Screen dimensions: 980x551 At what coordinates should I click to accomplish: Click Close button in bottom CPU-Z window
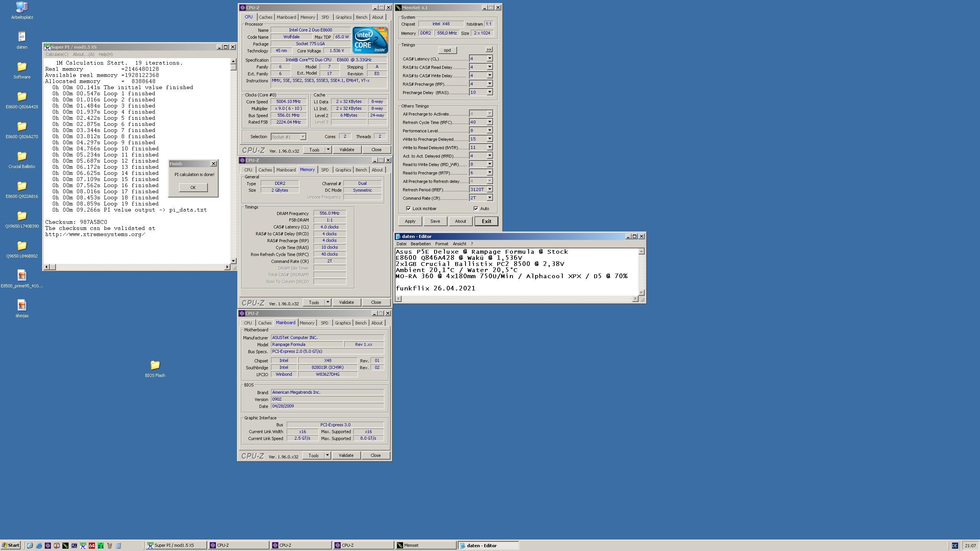376,455
